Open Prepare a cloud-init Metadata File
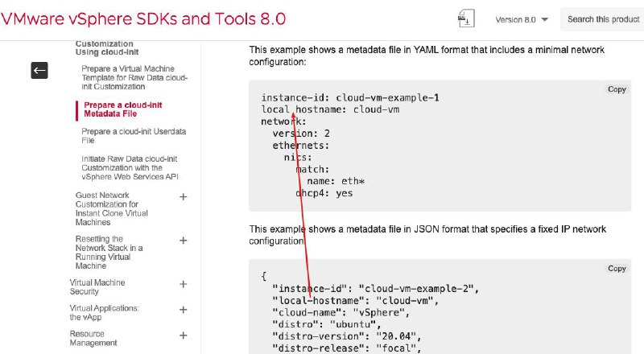Image resolution: width=644 pixels, height=354 pixels. pos(118,109)
